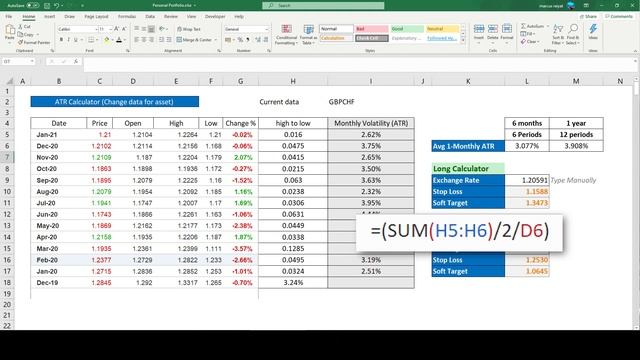
Task: Click the Insert Function fx icon
Action: coord(76,61)
